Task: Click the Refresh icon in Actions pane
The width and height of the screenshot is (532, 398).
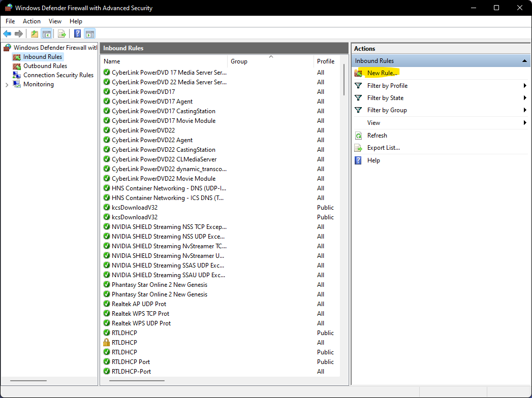Action: click(x=358, y=136)
